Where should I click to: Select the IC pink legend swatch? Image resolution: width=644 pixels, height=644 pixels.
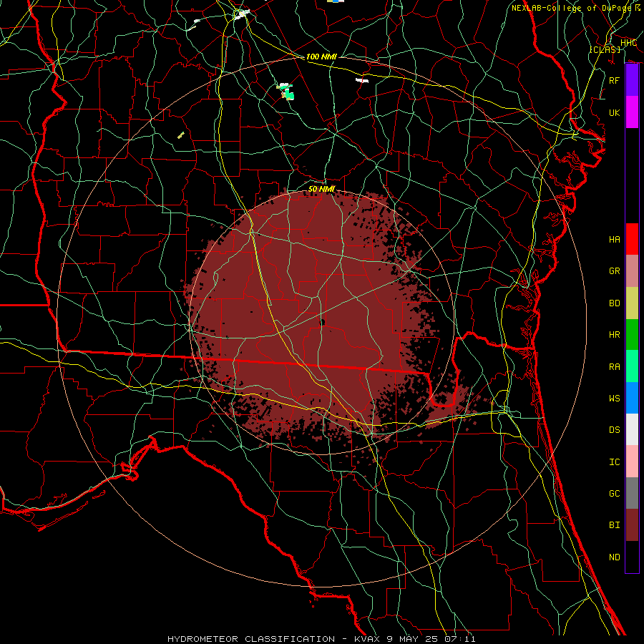(632, 462)
